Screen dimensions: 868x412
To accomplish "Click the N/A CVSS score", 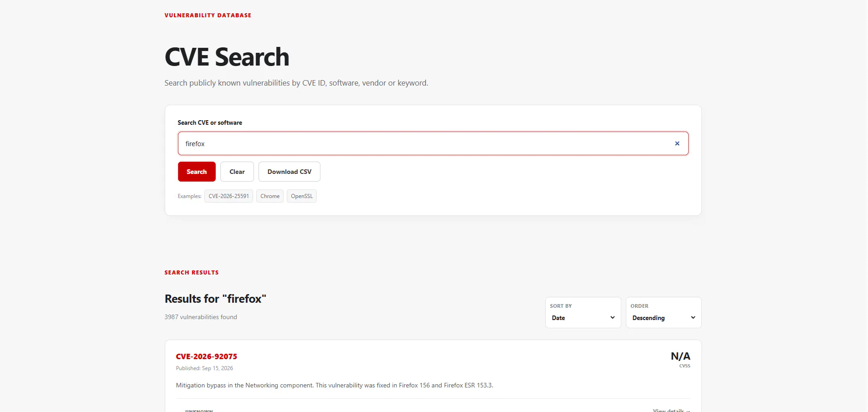I will pos(680,356).
